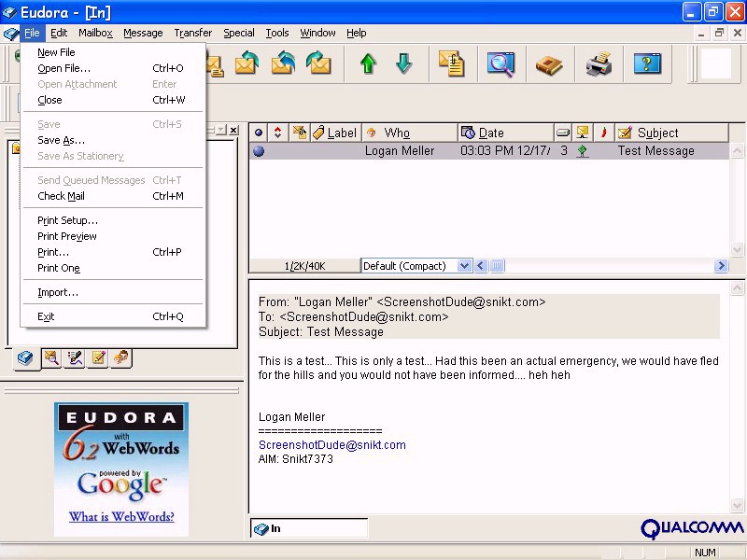Select the Logan Meller message sender cell
The width and height of the screenshot is (747, 560).
[x=400, y=151]
